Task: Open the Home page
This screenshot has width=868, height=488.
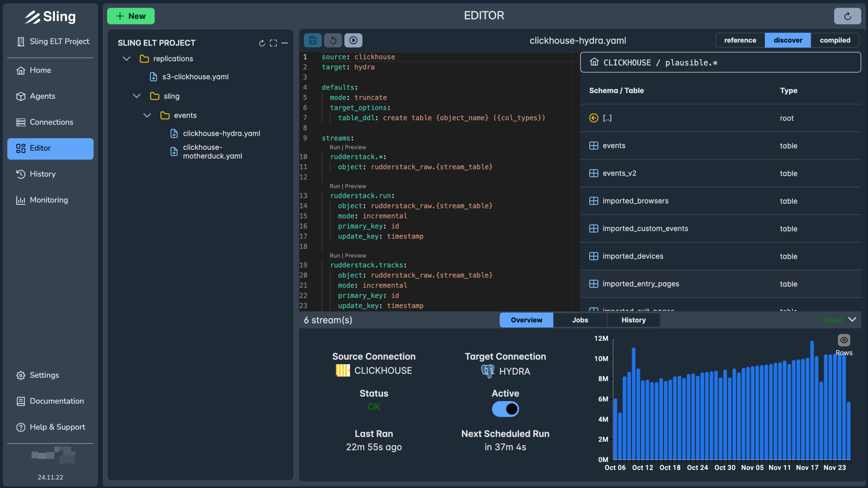Action: click(x=50, y=70)
